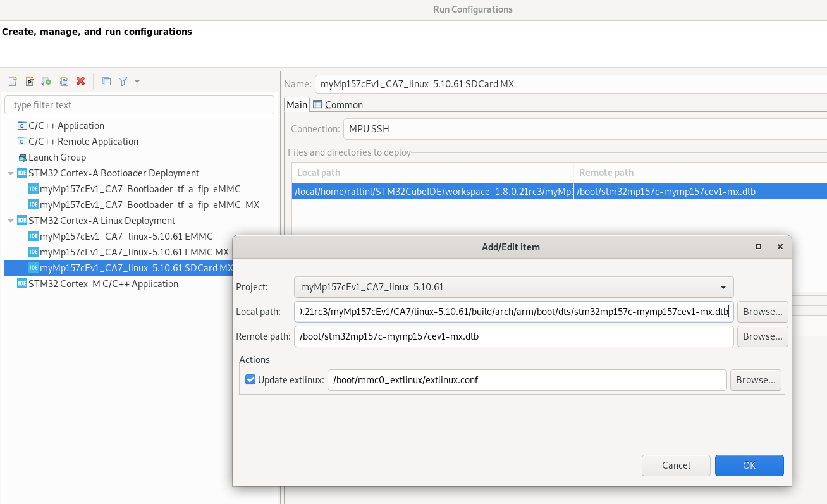827x504 pixels.
Task: Switch to the Main tab
Action: (297, 105)
